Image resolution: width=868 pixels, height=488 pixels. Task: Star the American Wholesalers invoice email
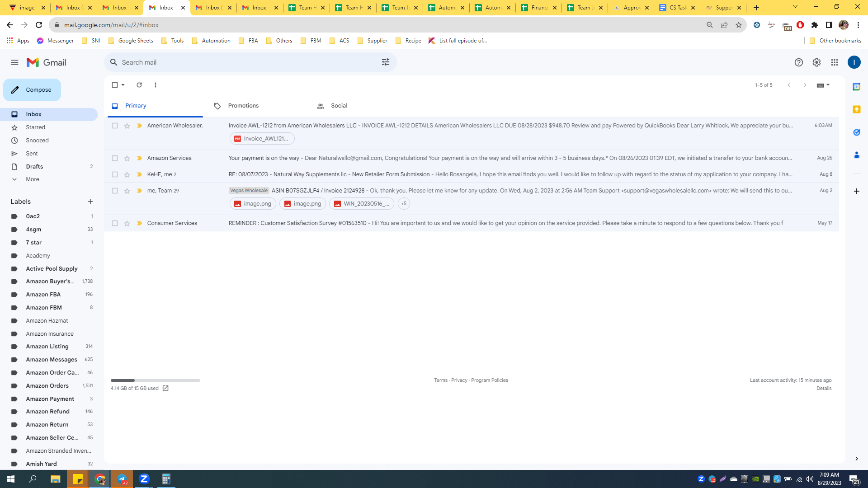coord(127,126)
